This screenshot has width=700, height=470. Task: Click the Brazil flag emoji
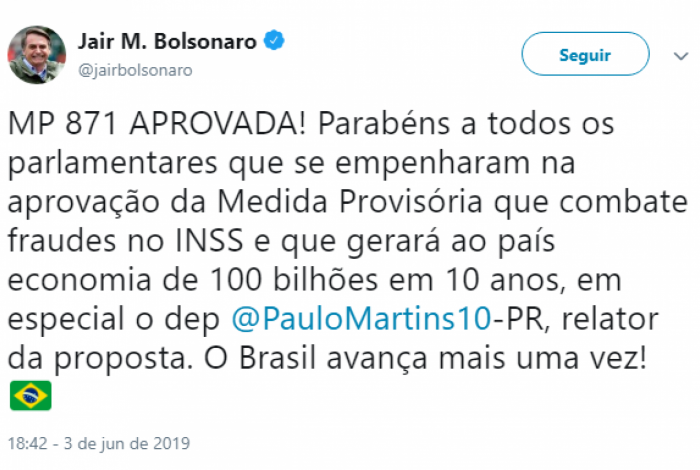point(30,397)
